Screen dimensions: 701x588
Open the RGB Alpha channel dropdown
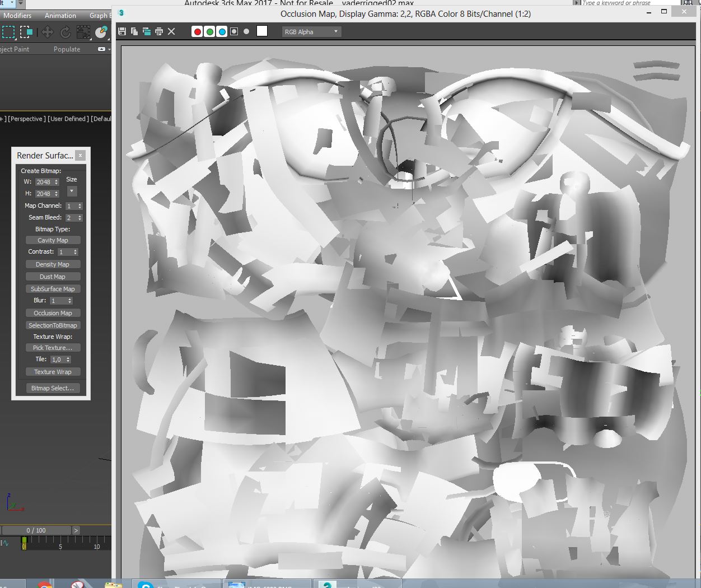pos(311,31)
